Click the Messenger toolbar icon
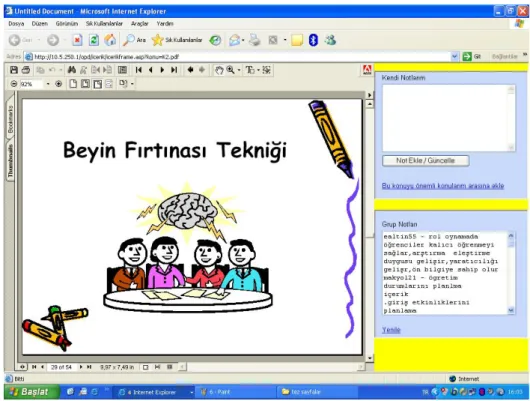Screen dimensions: 530x401 point(330,40)
